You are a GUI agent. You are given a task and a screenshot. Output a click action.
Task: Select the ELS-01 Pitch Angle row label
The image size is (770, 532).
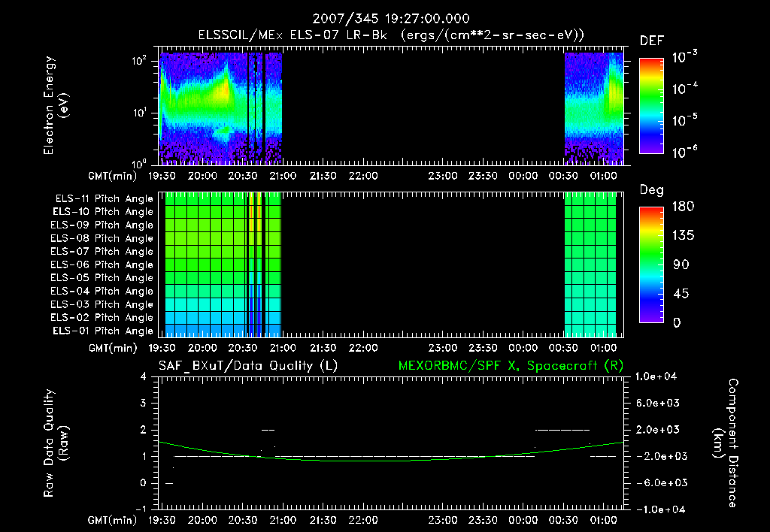(103, 331)
